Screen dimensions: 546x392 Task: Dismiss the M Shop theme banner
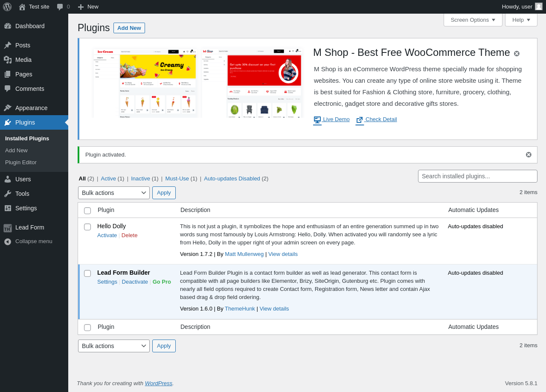tap(517, 53)
